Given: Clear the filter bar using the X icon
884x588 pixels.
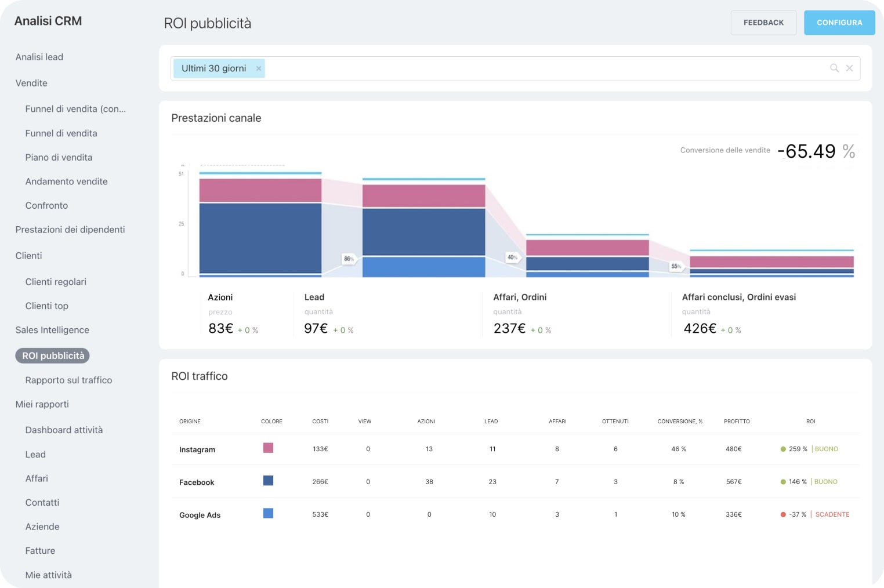Looking at the screenshot, I should 850,68.
